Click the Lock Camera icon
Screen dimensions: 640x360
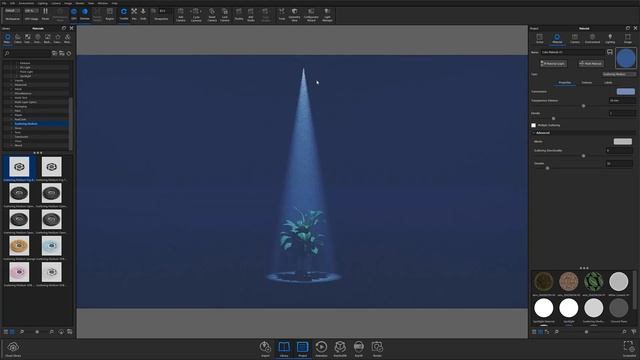point(225,14)
